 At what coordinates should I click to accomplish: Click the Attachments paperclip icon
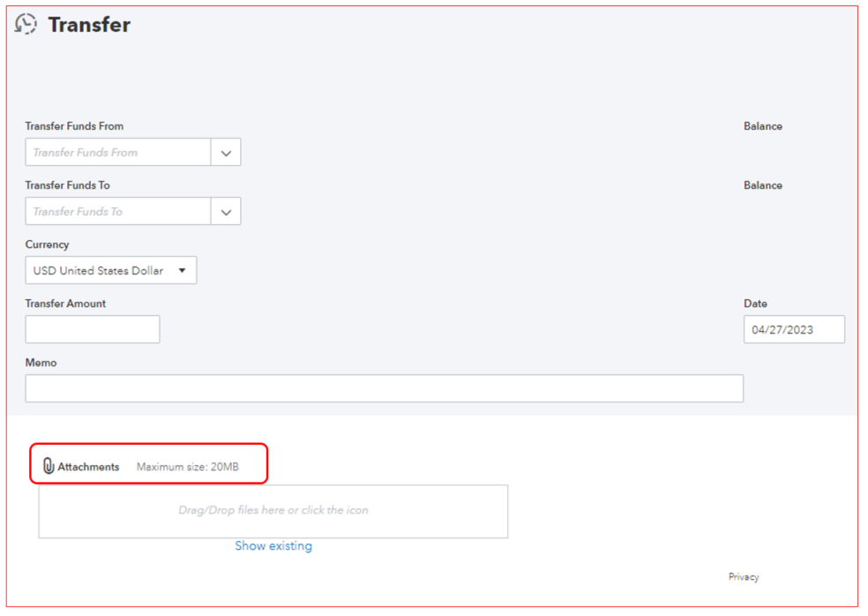[49, 465]
